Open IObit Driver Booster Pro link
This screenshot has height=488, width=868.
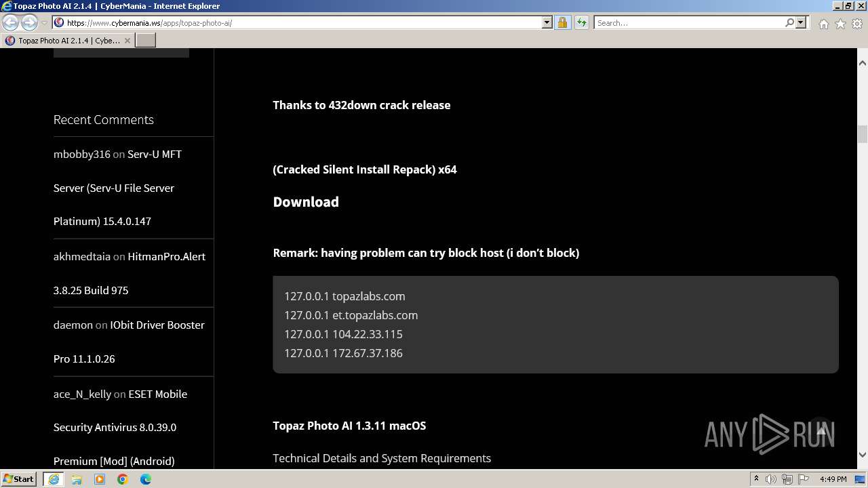click(129, 342)
